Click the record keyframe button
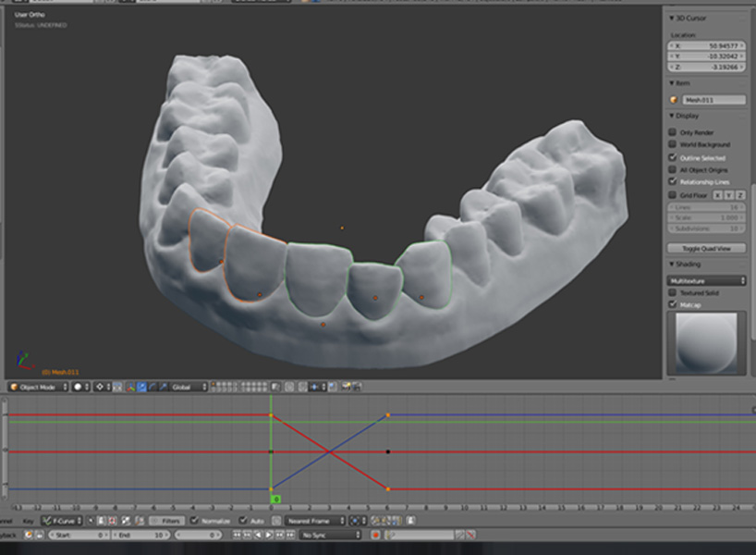The height and width of the screenshot is (555, 756). point(376,535)
